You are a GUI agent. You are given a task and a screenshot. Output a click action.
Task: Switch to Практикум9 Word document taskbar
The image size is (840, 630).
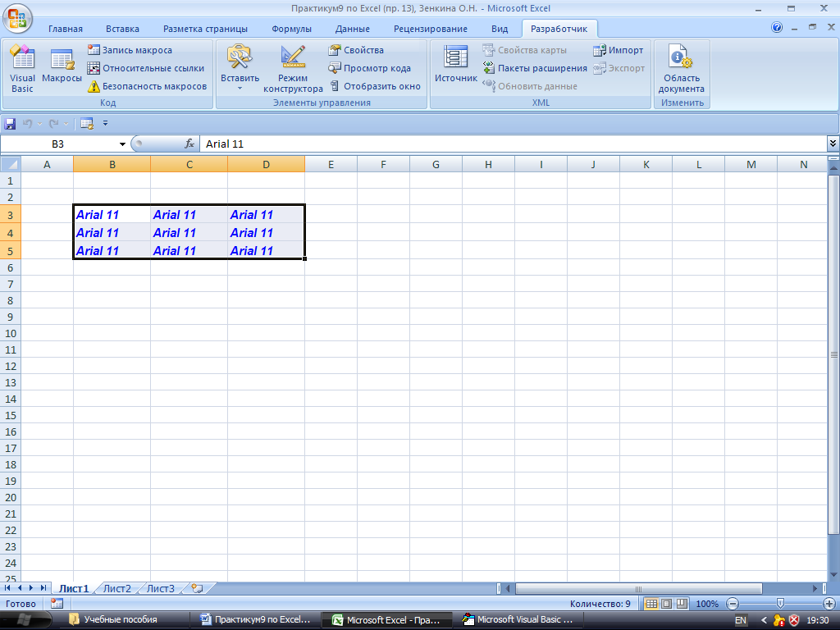(x=255, y=620)
